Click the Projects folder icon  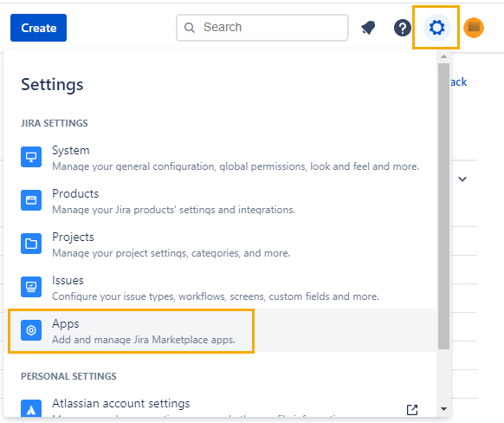point(31,244)
